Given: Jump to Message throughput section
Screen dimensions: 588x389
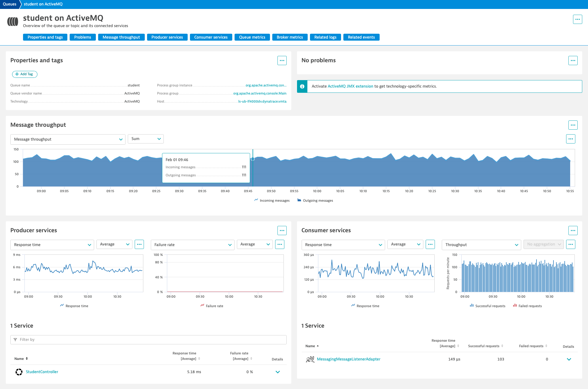Looking at the screenshot, I should click(121, 37).
